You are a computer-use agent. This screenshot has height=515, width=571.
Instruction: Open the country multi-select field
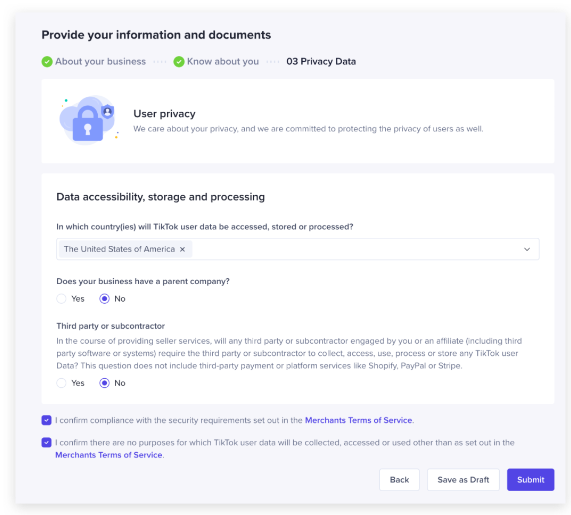tap(298, 249)
